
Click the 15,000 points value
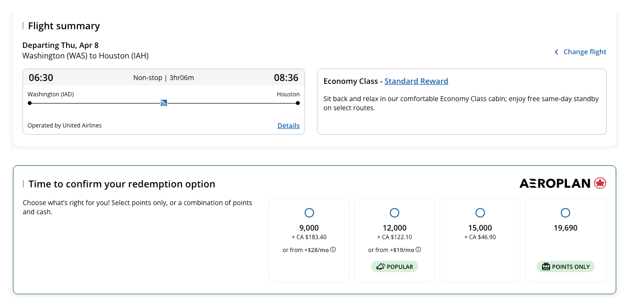click(480, 228)
